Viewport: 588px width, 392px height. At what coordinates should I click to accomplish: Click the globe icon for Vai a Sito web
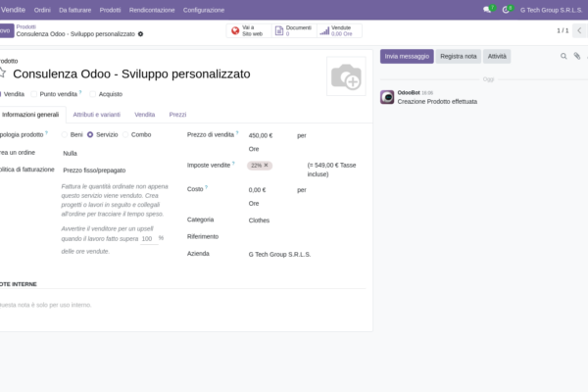[235, 30]
